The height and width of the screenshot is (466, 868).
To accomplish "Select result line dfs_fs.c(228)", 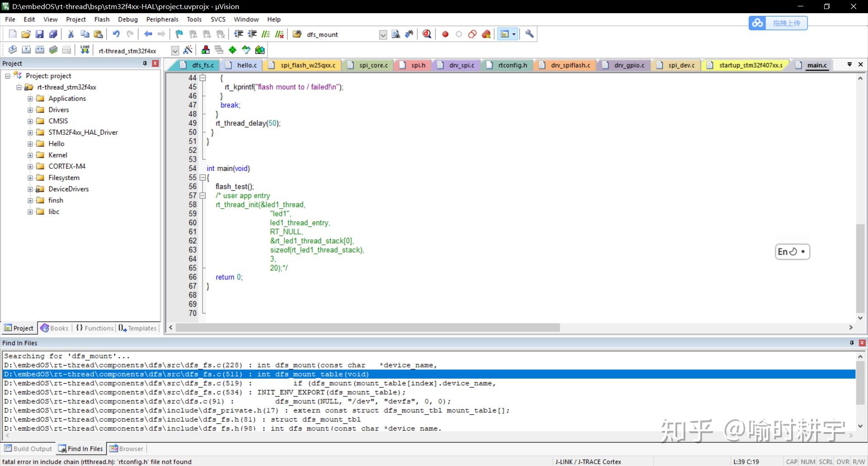I will (429, 365).
